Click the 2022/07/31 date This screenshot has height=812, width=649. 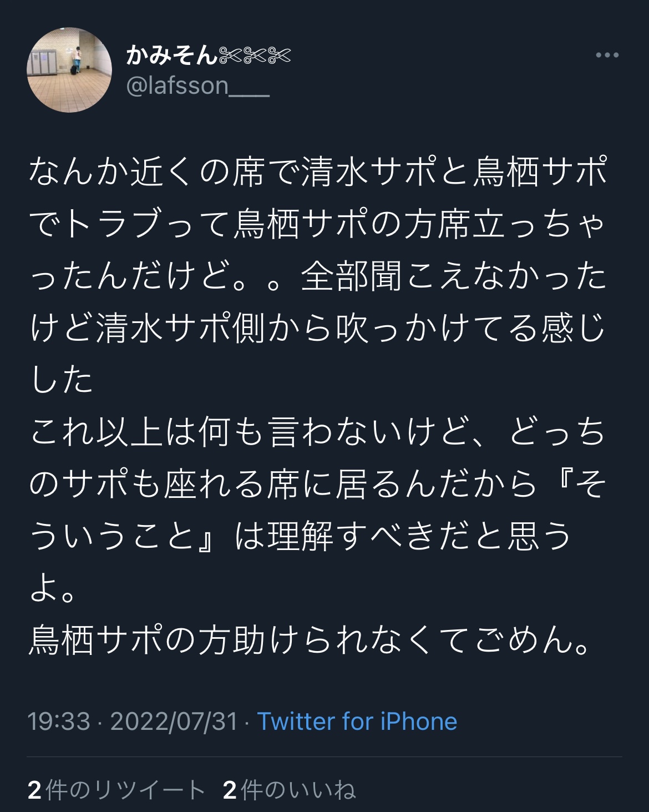pyautogui.click(x=174, y=722)
